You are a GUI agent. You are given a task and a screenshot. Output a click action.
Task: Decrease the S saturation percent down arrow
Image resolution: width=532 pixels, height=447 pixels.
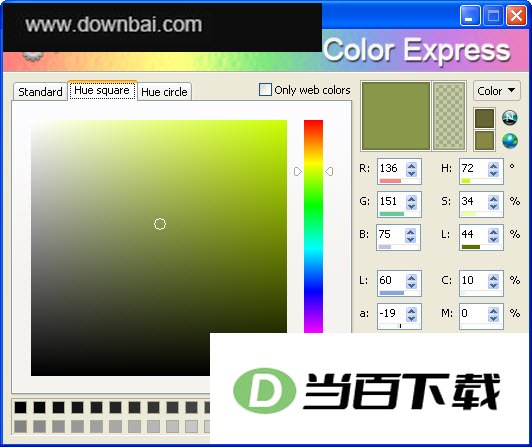[493, 206]
